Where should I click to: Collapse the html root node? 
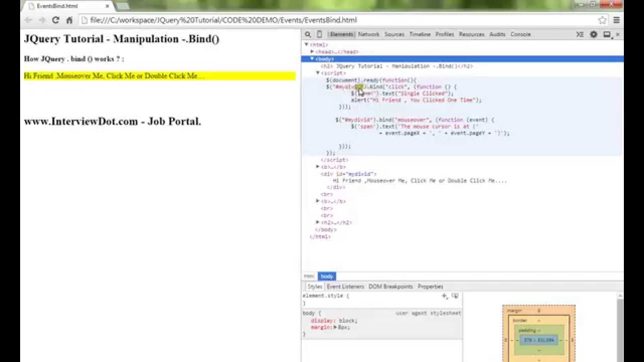click(x=306, y=45)
